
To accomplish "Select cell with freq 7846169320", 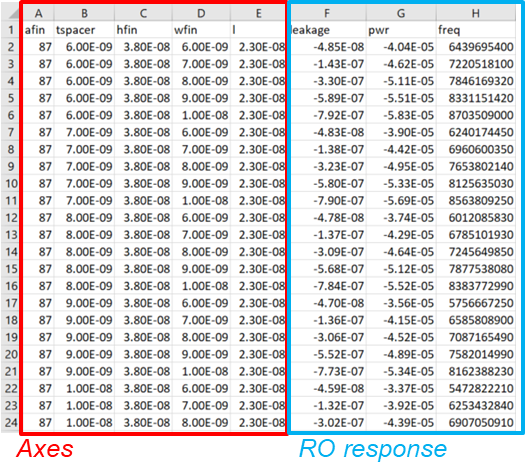I will pyautogui.click(x=476, y=81).
